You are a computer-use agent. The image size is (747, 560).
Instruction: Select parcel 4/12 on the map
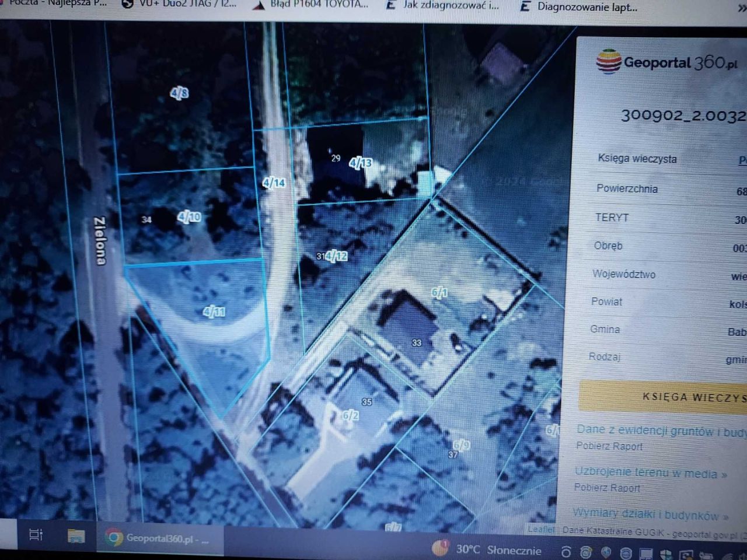click(x=337, y=256)
